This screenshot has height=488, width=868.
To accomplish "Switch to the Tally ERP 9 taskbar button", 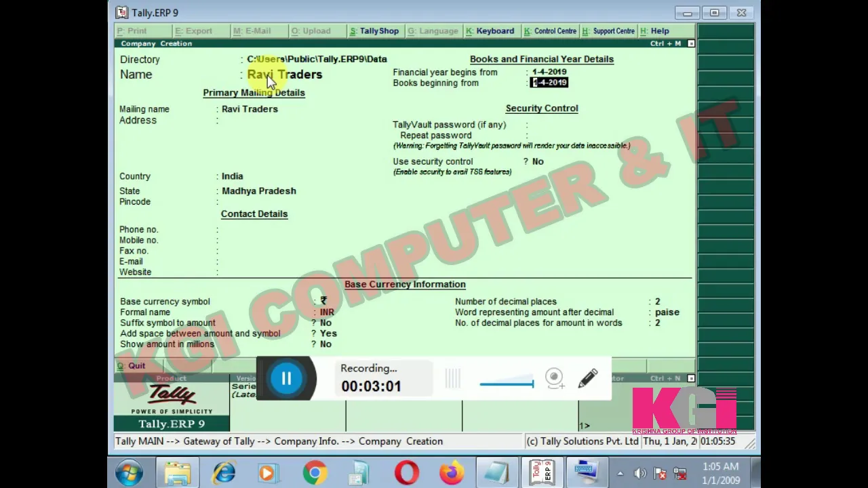I will click(x=542, y=473).
